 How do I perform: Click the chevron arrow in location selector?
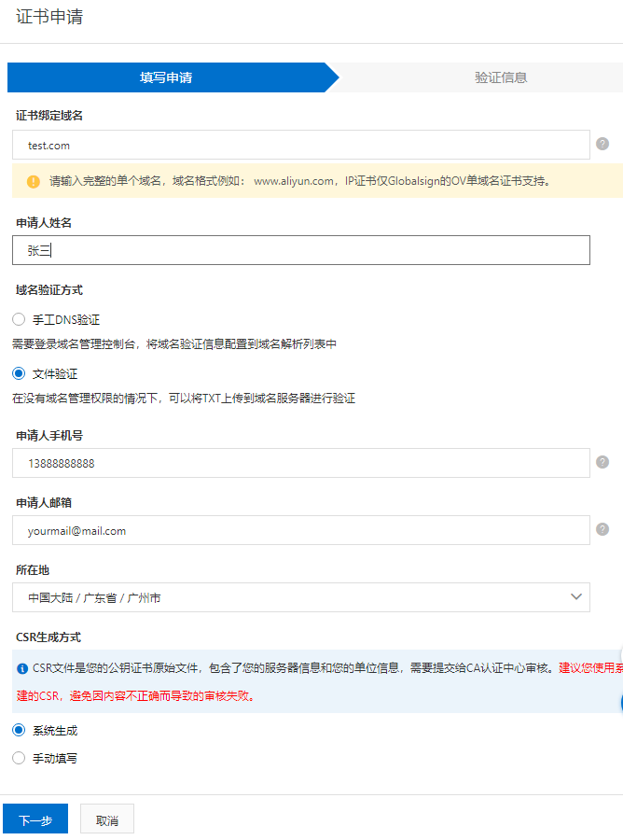click(575, 596)
